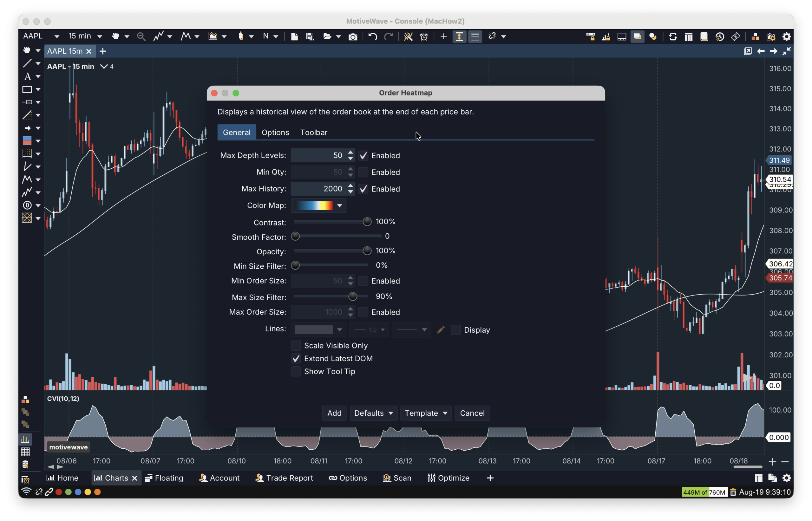Open the Lines width 1.0 dropdown
The image size is (812, 521).
[369, 329]
